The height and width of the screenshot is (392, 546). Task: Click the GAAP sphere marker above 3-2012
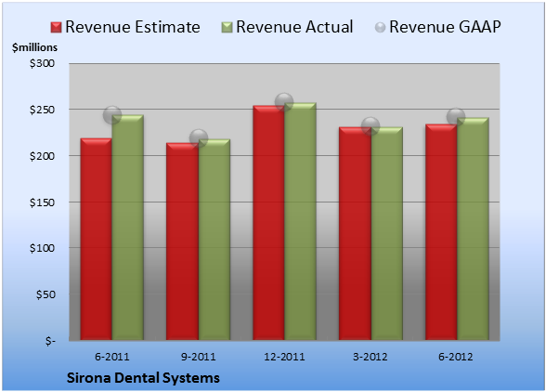[370, 126]
